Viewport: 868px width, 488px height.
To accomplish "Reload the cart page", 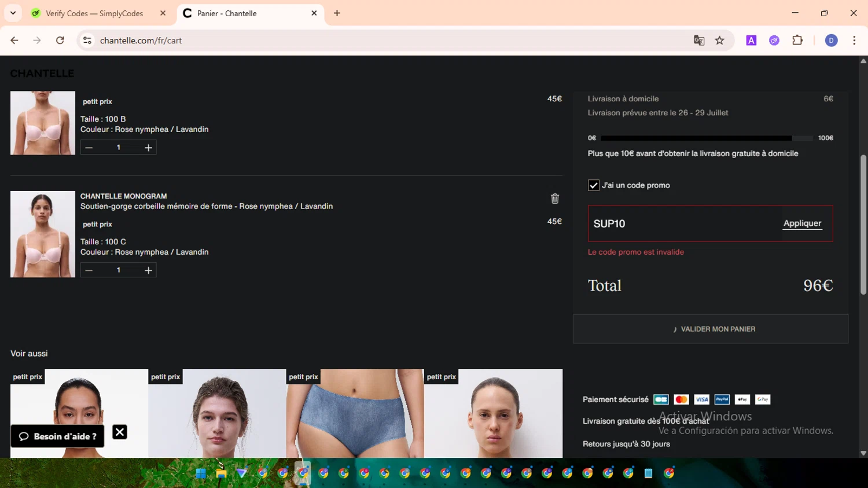I will coord(60,41).
